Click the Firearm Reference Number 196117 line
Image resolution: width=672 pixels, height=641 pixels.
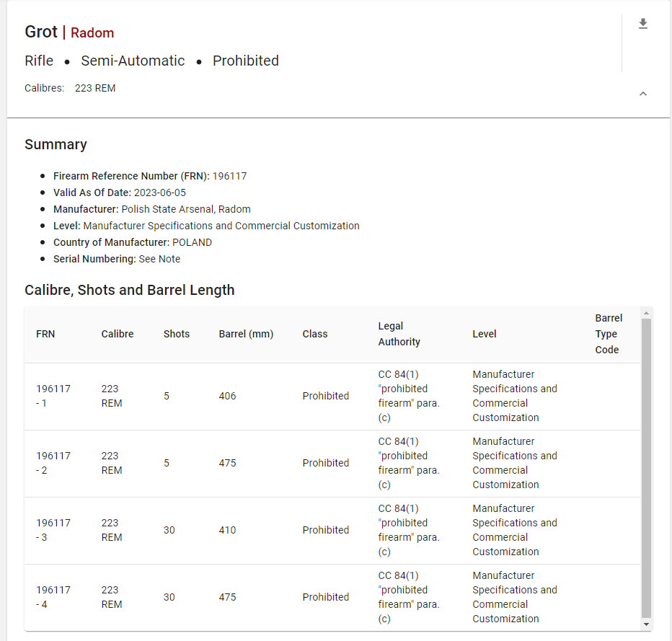[149, 176]
